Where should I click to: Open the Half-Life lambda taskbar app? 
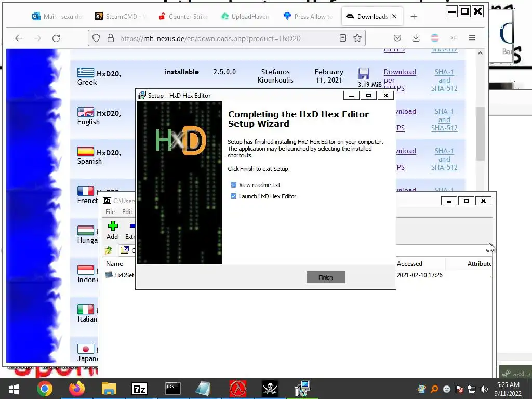(x=238, y=389)
